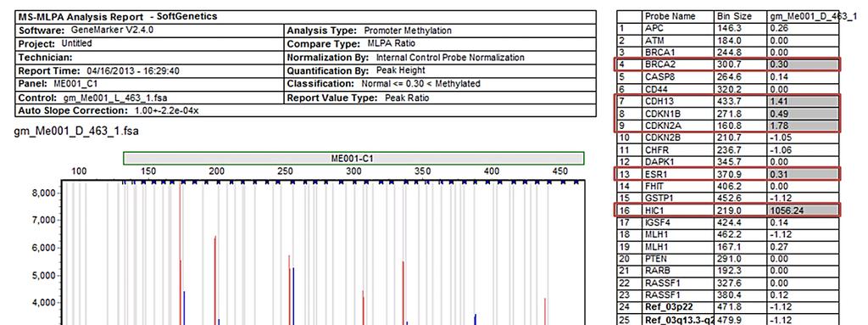
Task: Click the ME001-C1 panel header bar
Action: pyautogui.click(x=353, y=158)
